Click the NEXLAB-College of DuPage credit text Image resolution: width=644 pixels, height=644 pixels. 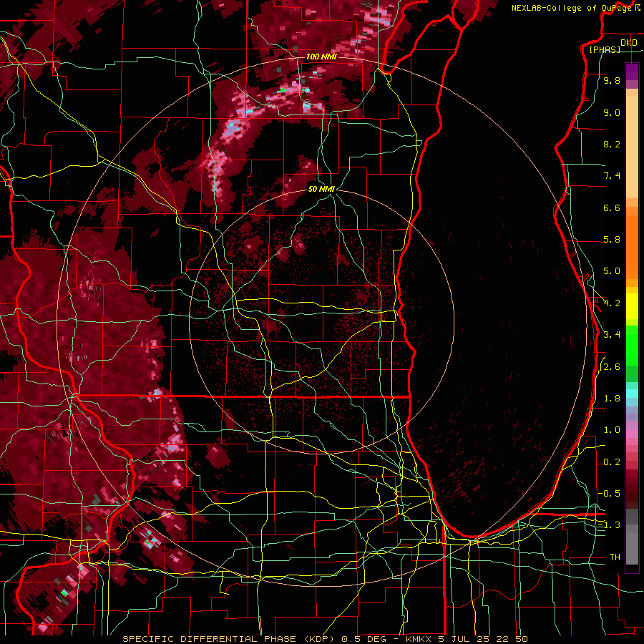[x=571, y=8]
